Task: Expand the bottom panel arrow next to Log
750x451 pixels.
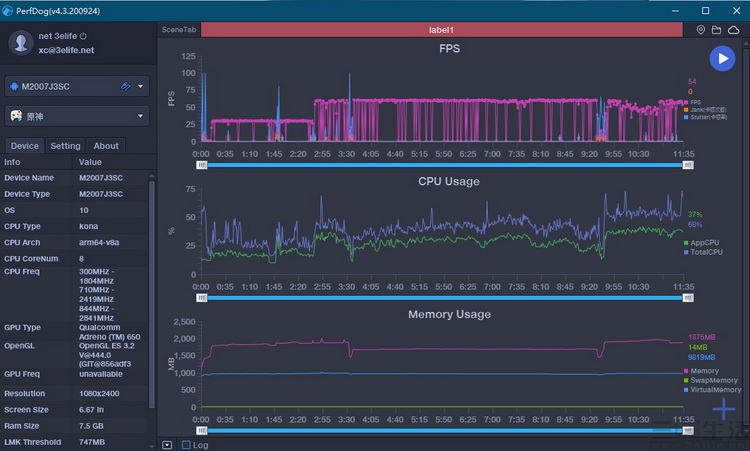Action: 167,445
